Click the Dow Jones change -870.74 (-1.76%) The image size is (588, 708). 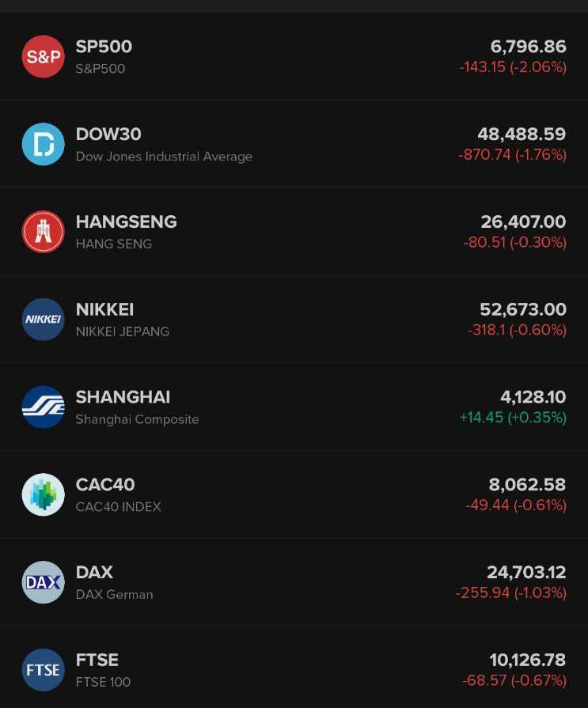(512, 155)
